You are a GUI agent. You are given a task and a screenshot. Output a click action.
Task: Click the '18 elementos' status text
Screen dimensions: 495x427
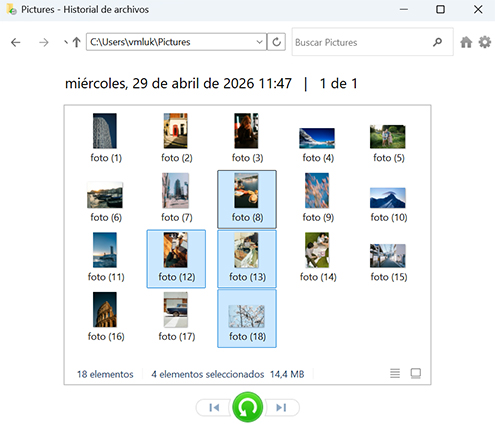click(x=105, y=374)
